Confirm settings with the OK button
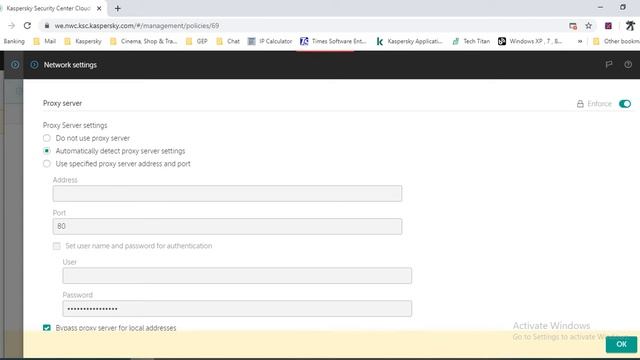The width and height of the screenshot is (640, 360). 621,344
